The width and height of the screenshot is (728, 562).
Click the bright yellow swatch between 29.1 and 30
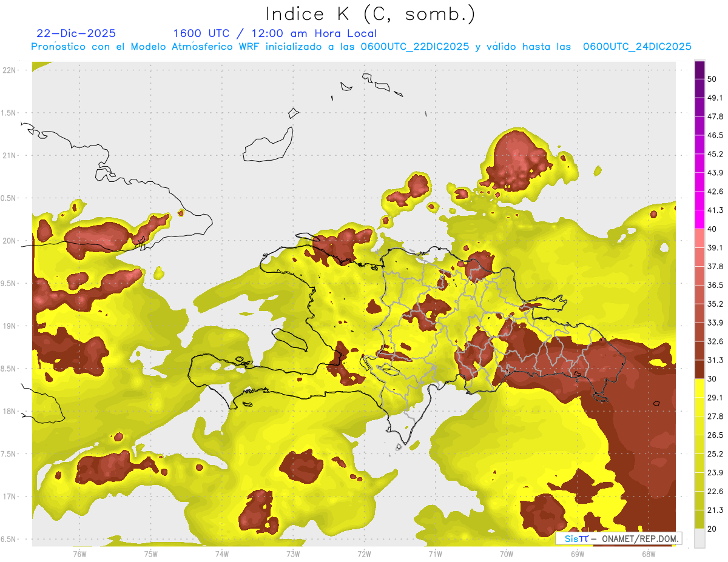(700, 388)
